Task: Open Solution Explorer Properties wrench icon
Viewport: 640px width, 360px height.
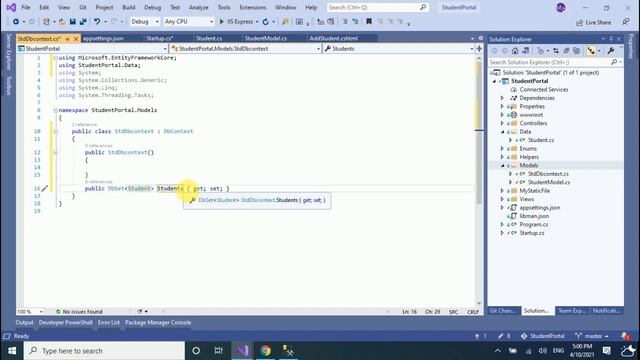Action: (611, 51)
